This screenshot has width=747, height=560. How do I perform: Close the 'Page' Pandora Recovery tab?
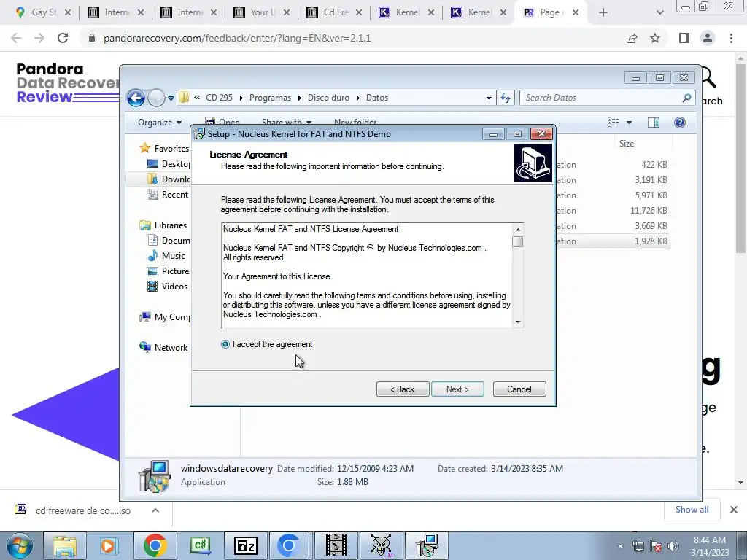(x=576, y=12)
